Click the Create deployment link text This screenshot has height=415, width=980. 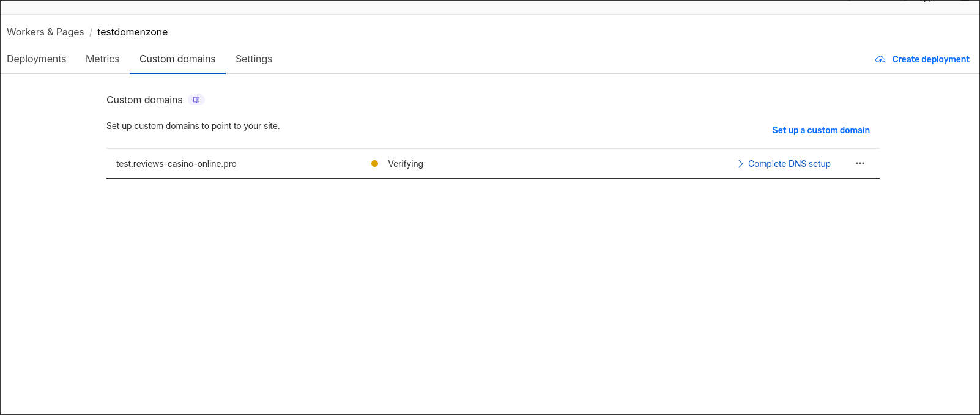tap(930, 59)
